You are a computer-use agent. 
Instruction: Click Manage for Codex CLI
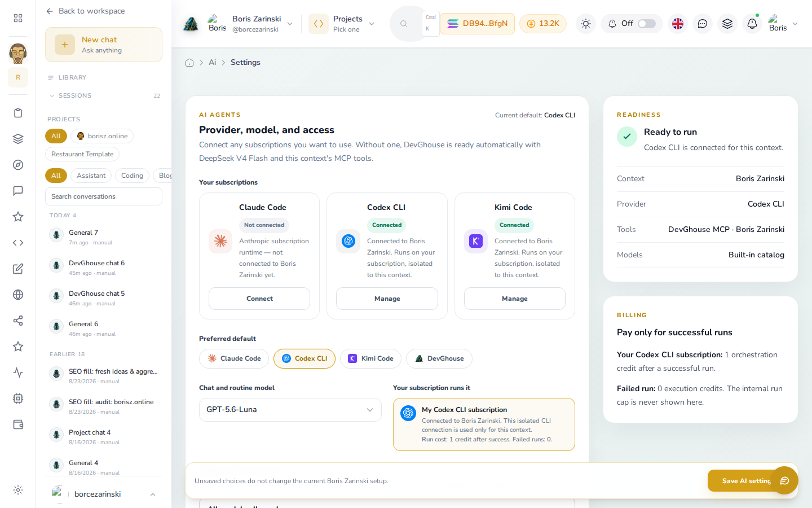[387, 299]
